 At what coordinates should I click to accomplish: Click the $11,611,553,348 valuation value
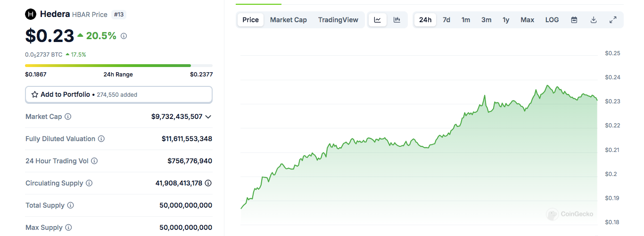pyautogui.click(x=187, y=139)
